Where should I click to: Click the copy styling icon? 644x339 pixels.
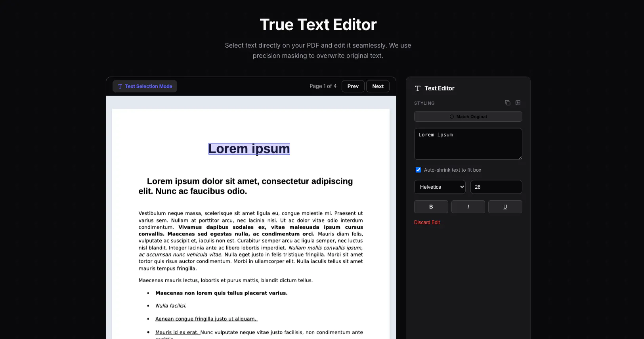pos(508,103)
